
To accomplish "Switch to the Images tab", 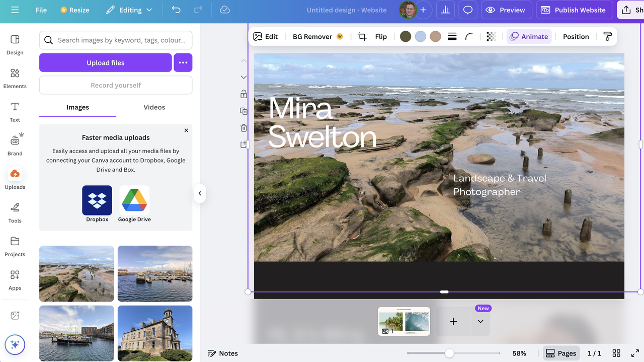I will tap(77, 107).
